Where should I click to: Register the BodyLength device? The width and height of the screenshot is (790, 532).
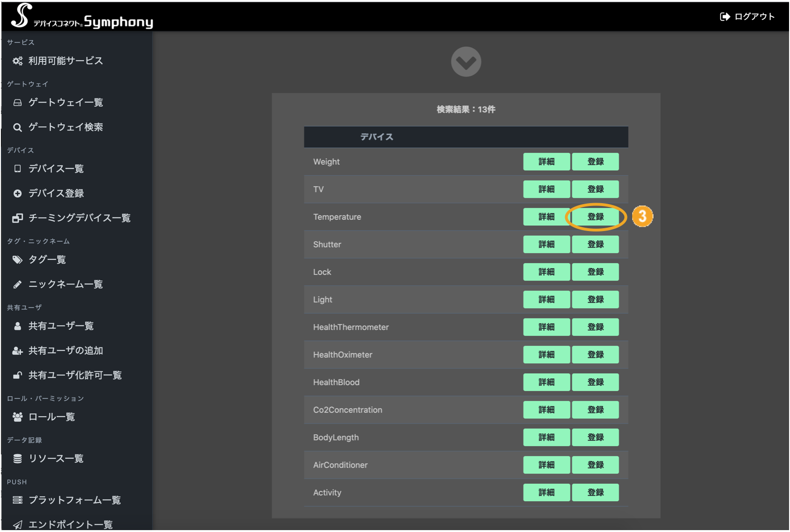[595, 437]
